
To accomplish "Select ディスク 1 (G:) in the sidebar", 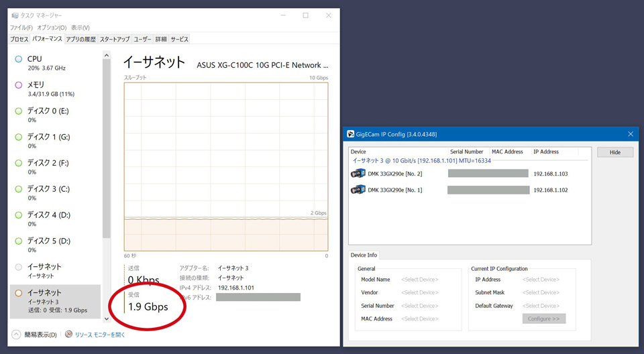I will [x=55, y=141].
